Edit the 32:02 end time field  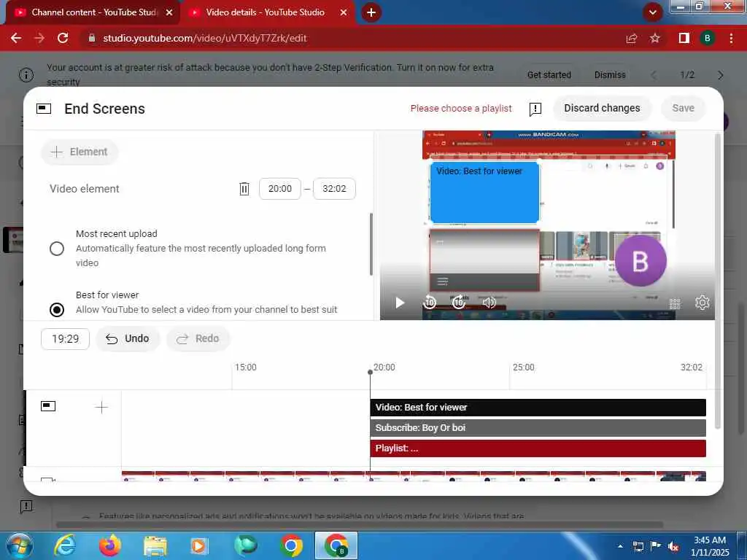334,189
